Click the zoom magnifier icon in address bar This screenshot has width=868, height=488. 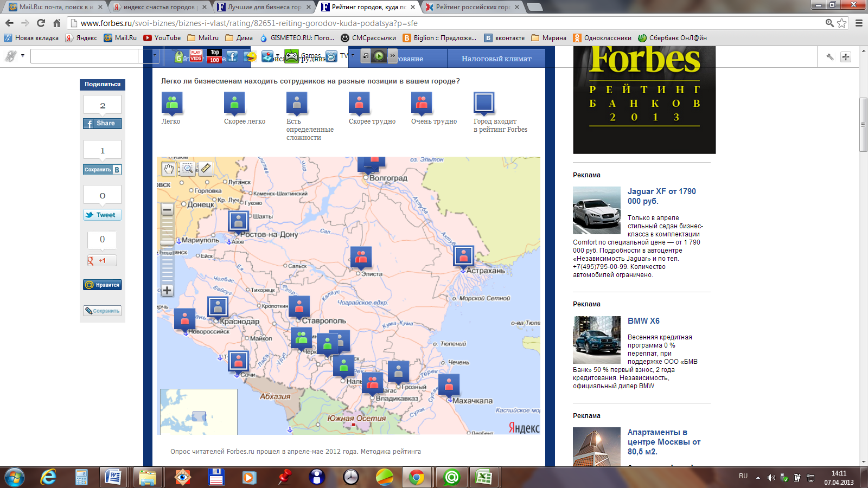click(x=829, y=23)
